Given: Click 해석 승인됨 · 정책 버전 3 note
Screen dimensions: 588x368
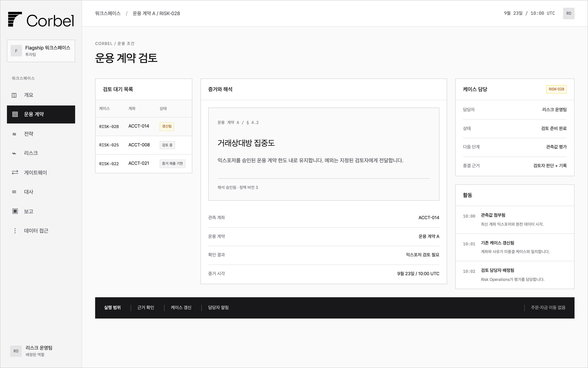Looking at the screenshot, I should (x=238, y=187).
